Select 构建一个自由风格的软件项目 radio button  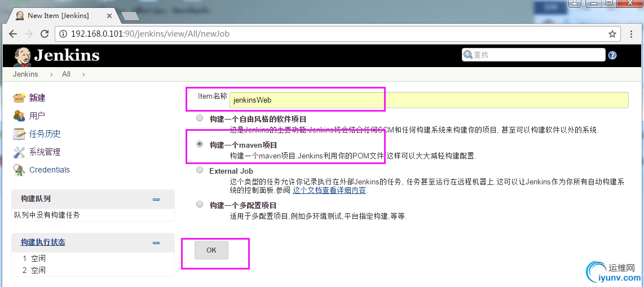point(200,118)
